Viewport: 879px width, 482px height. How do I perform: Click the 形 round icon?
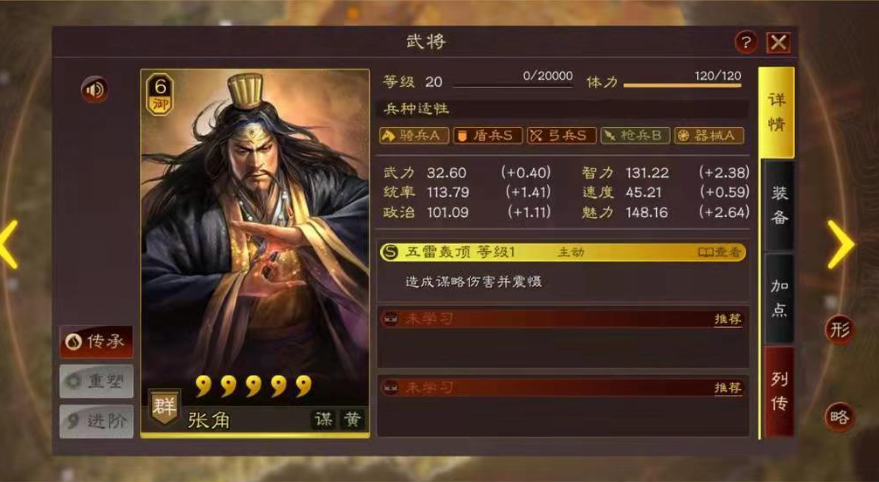click(x=839, y=330)
